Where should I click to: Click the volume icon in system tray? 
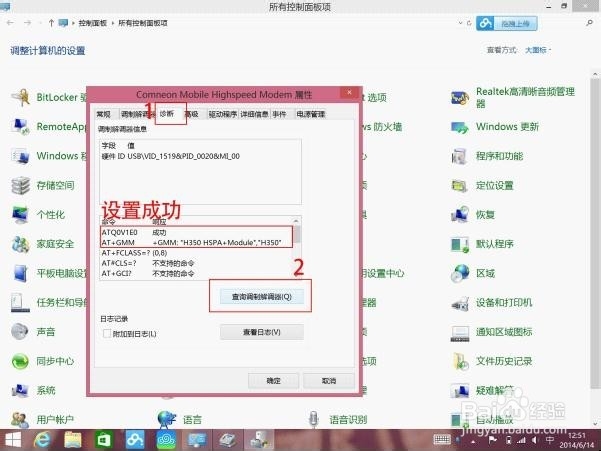pyautogui.click(x=535, y=440)
